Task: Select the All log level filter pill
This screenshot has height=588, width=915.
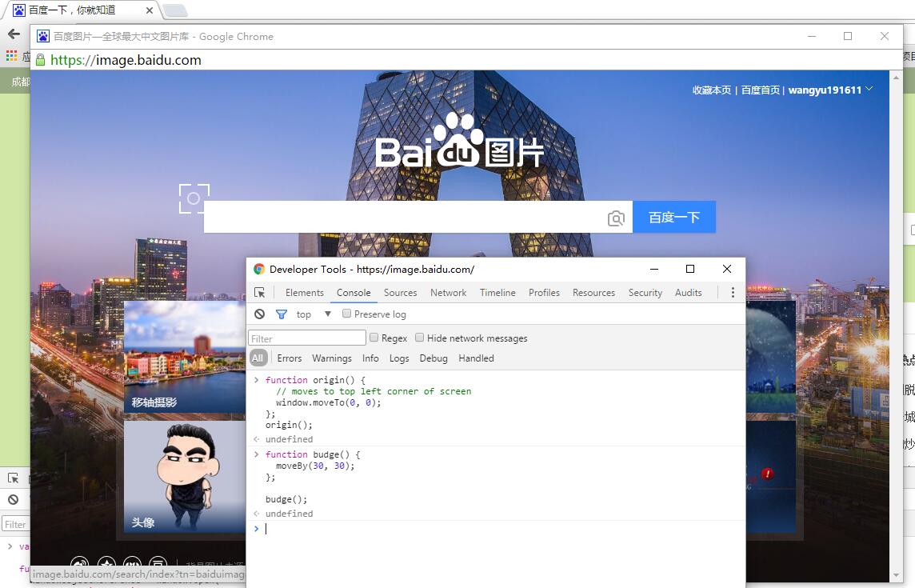Action: tap(258, 358)
